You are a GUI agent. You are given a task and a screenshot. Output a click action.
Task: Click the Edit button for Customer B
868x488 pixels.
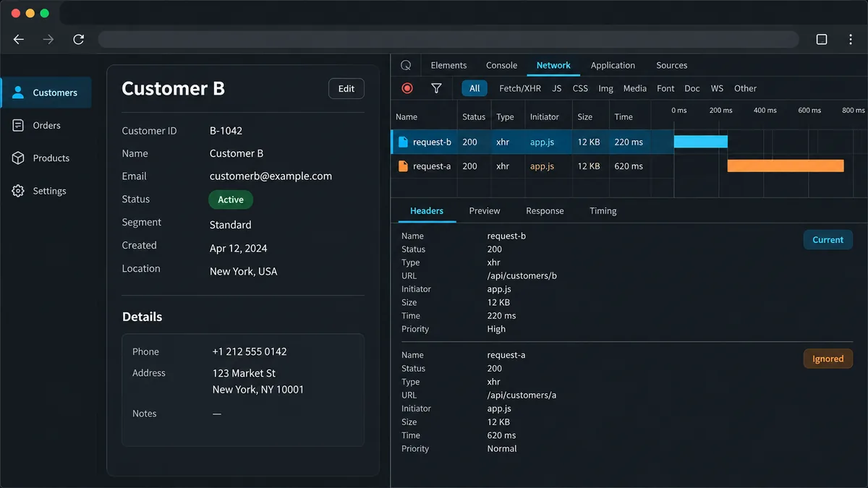click(x=346, y=89)
